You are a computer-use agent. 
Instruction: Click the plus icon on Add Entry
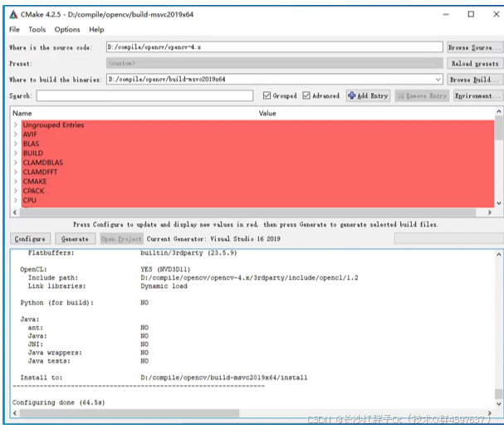tap(352, 95)
